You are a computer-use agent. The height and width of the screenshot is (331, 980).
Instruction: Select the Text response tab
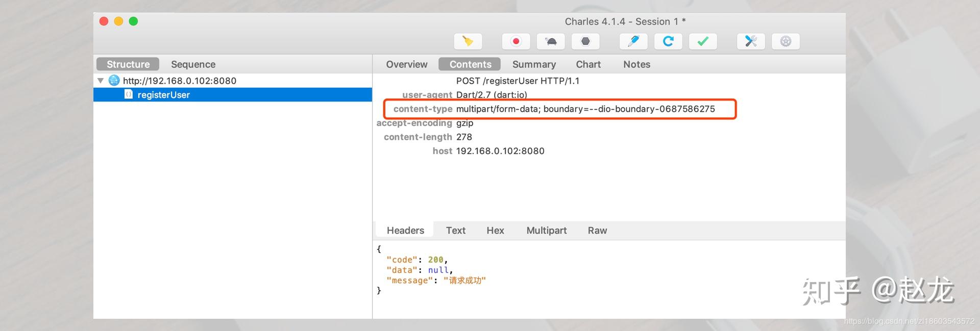tap(456, 231)
